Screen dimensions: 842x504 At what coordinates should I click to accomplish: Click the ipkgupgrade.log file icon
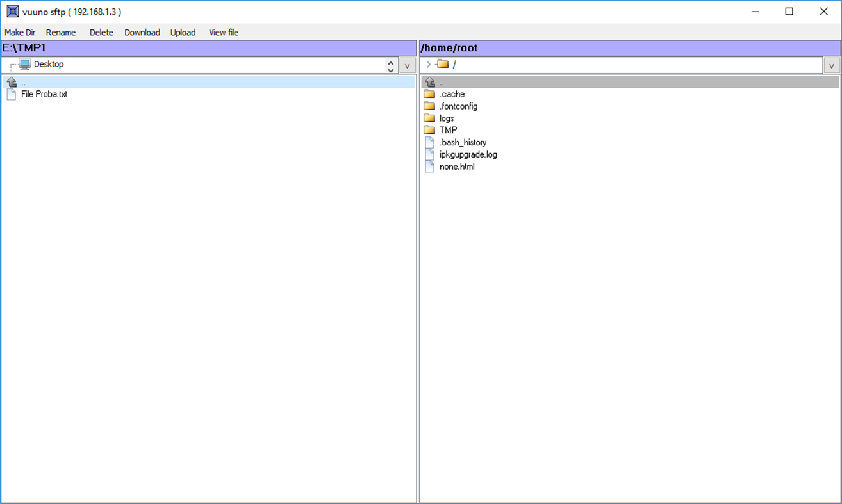click(429, 154)
